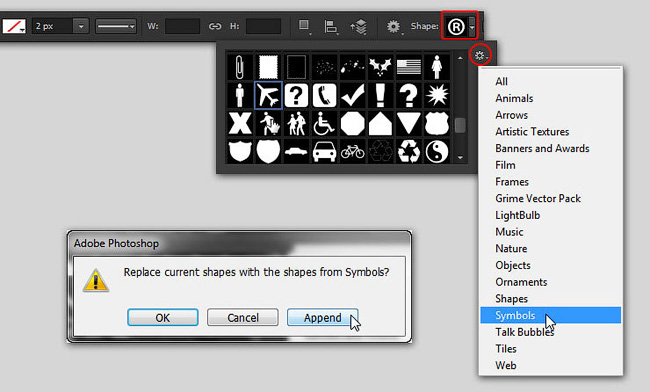The width and height of the screenshot is (650, 392).
Task: Pick the school crossing pedestrians shape
Action: [296, 123]
